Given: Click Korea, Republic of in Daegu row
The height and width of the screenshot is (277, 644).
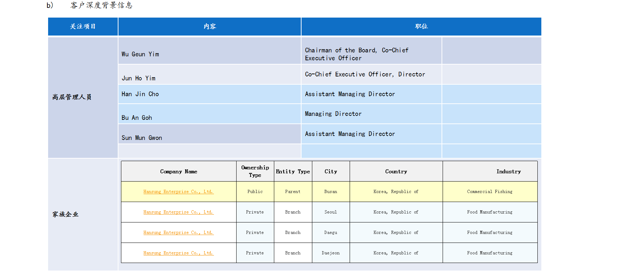Looking at the screenshot, I should coord(396,233).
